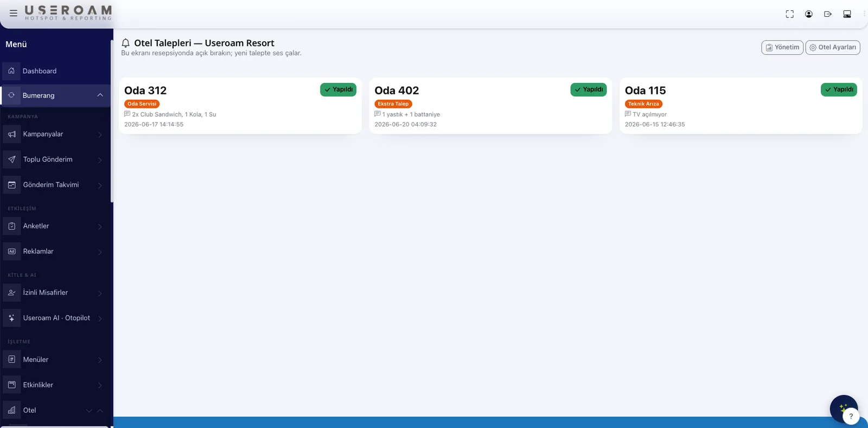Open the Yönetim button
Screen dimensions: 868x428
click(x=782, y=48)
